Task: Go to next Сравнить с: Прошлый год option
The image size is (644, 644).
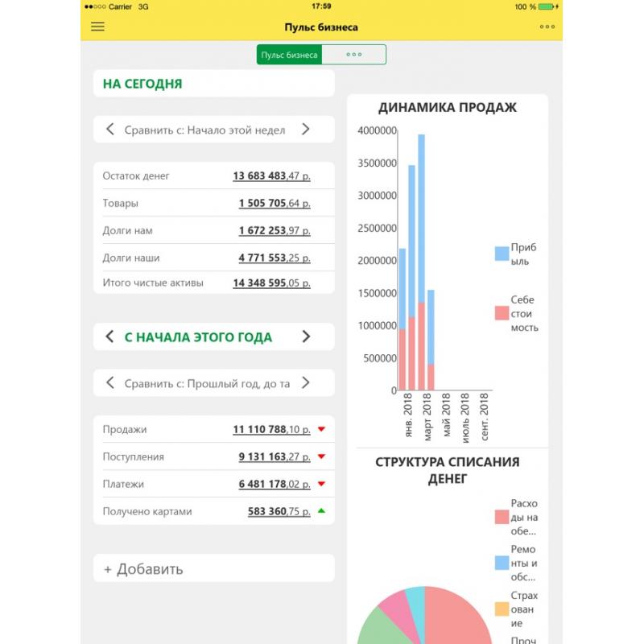Action: pyautogui.click(x=306, y=383)
